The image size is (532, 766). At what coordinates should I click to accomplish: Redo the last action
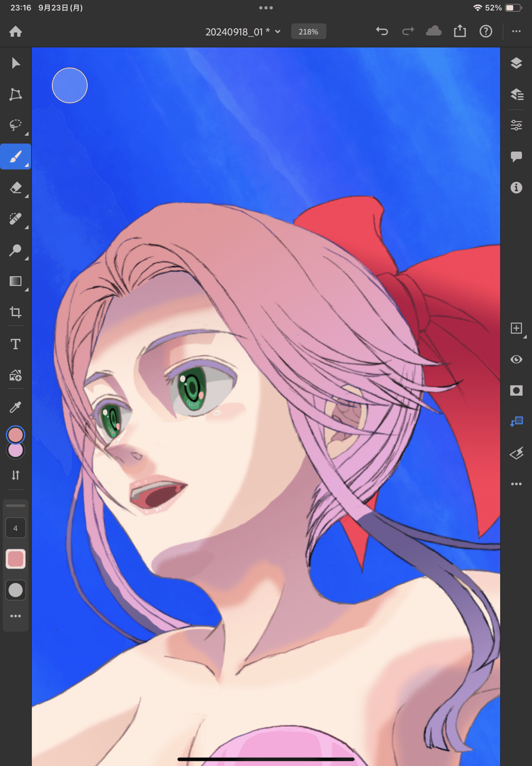click(408, 31)
